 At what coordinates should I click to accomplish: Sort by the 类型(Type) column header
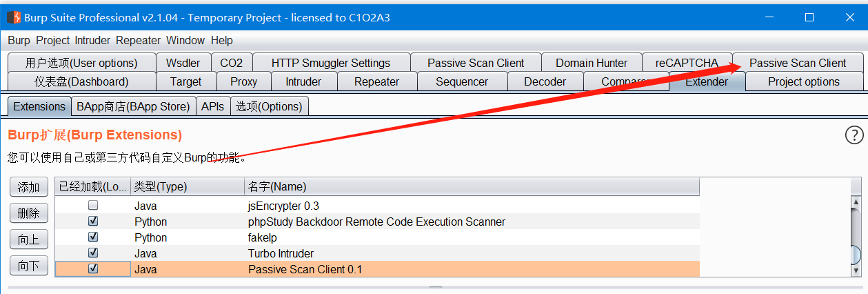click(188, 186)
